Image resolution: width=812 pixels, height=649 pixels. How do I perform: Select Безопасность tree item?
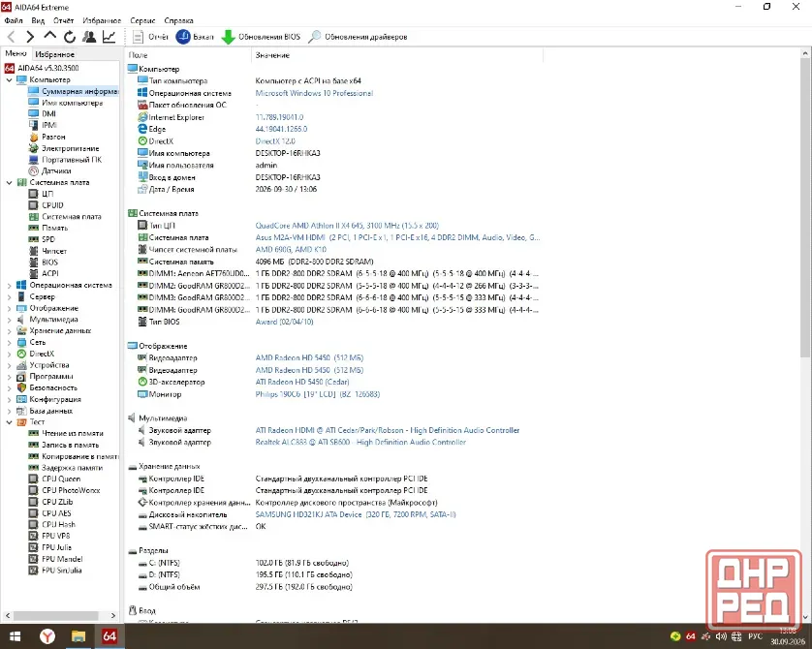coord(53,387)
